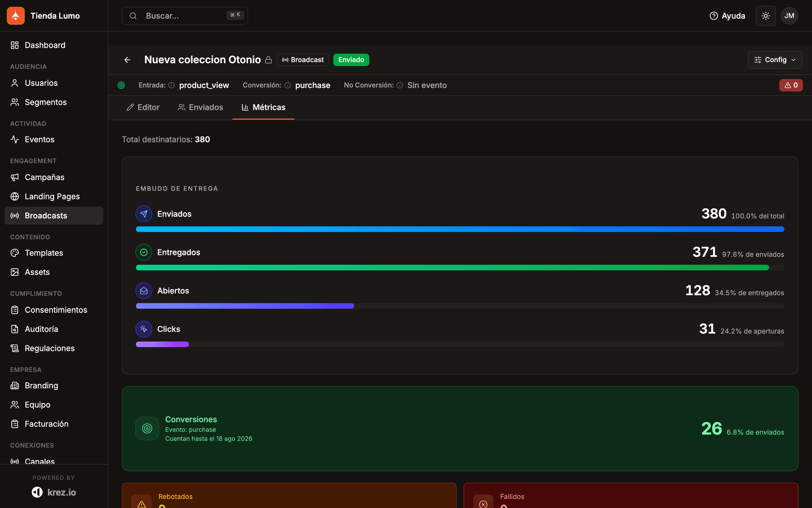
Task: Switch to the Editor tab
Action: (143, 107)
